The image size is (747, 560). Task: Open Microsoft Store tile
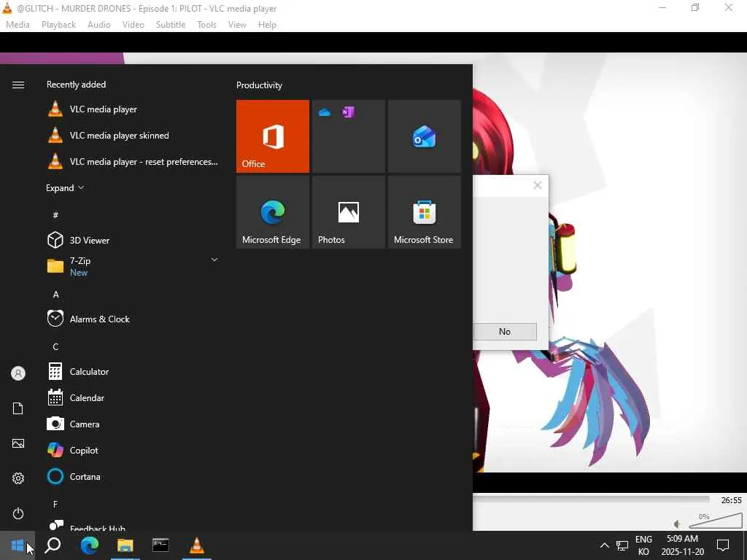[x=424, y=212]
